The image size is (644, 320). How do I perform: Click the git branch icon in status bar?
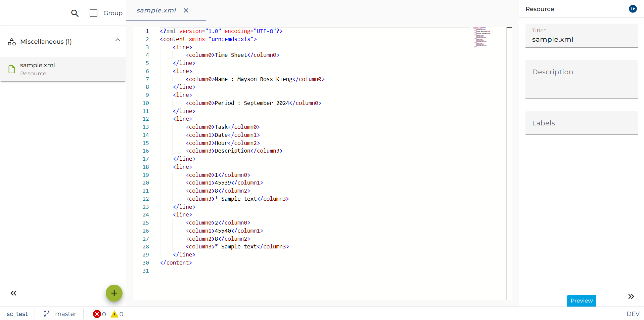46,314
